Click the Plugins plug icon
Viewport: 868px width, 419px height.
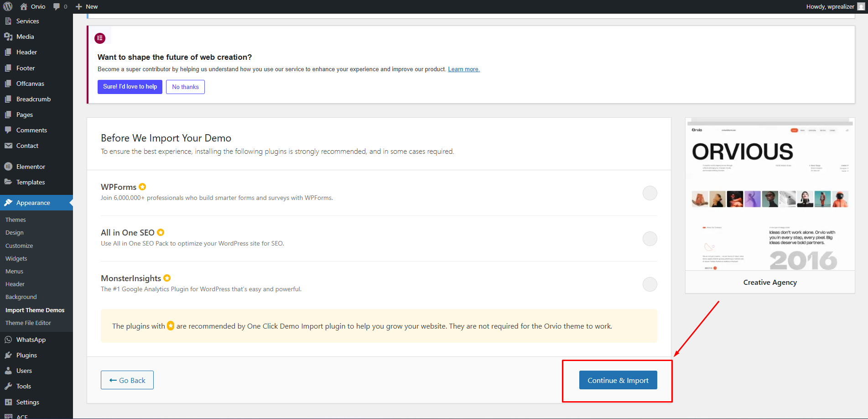click(x=8, y=355)
